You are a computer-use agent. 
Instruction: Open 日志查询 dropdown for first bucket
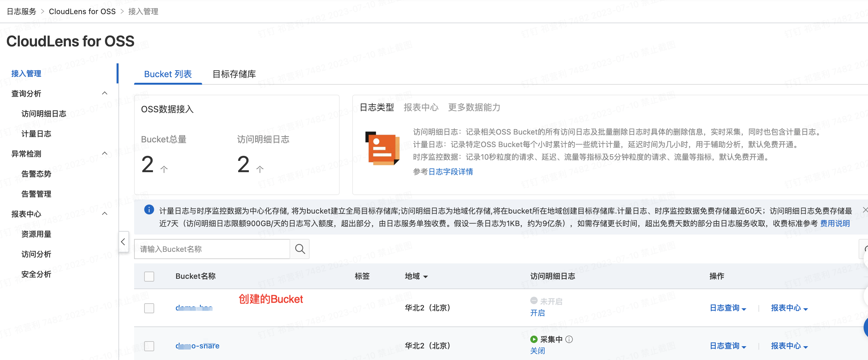tap(728, 308)
